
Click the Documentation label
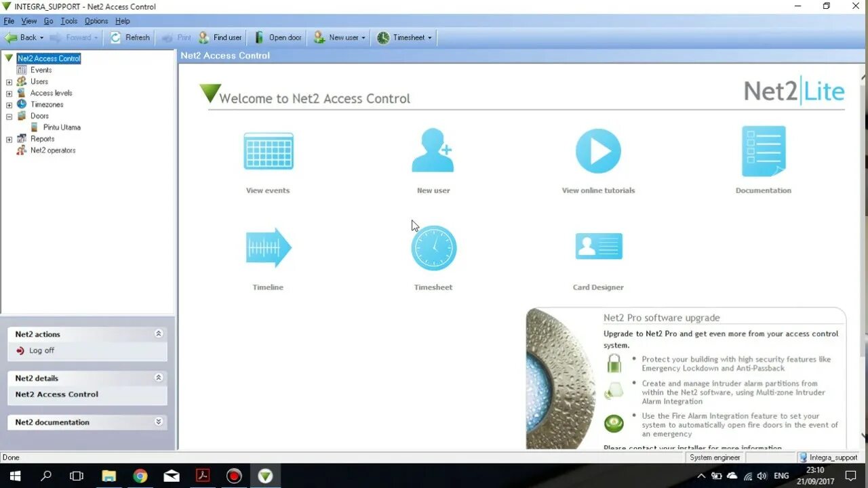[764, 190]
